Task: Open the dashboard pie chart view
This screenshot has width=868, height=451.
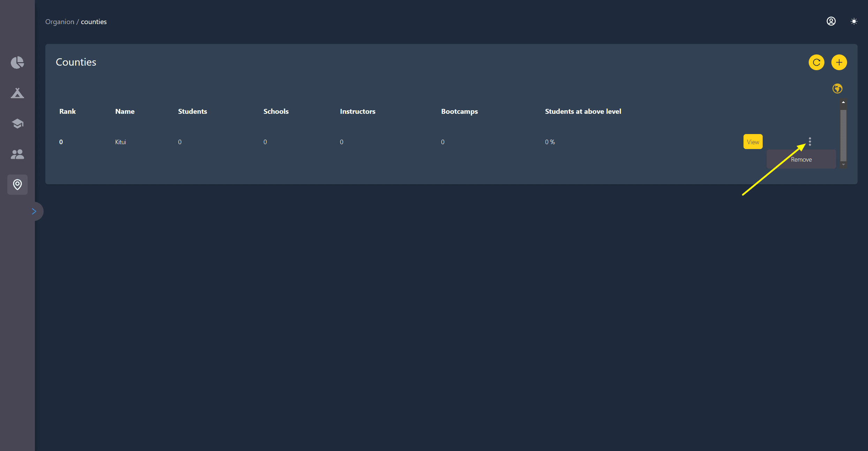Action: point(17,62)
